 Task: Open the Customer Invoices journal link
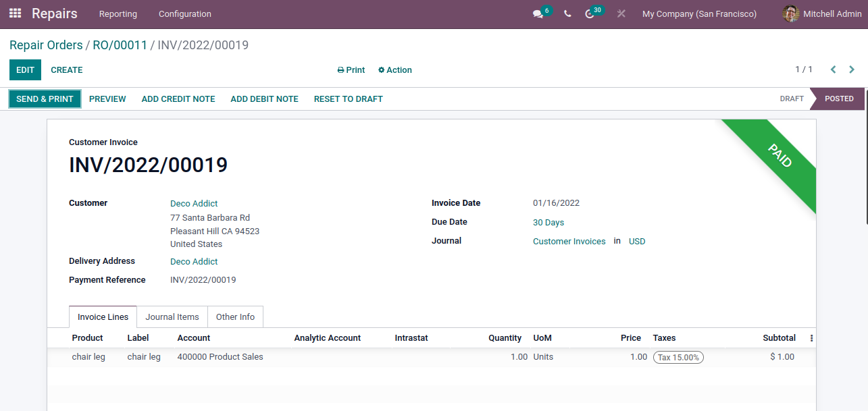[569, 242]
